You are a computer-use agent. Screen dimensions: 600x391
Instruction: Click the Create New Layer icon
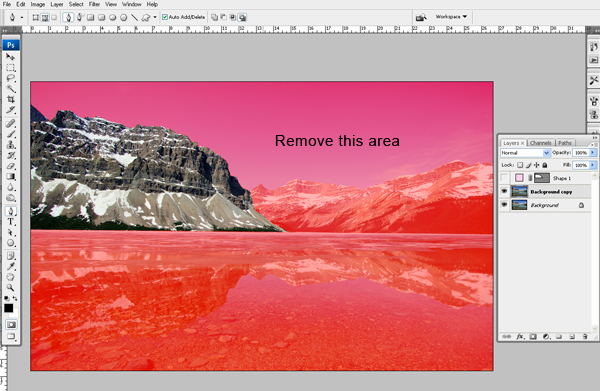572,337
